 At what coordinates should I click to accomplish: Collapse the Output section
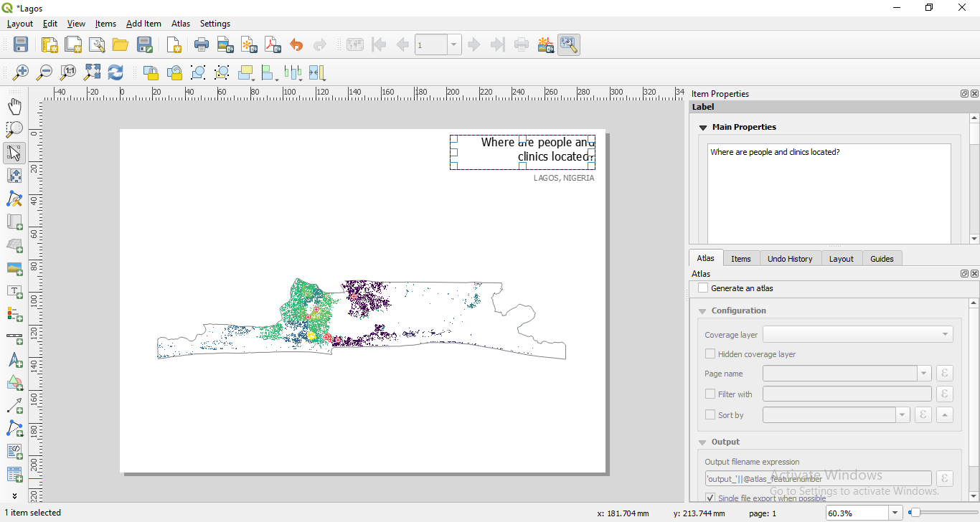tap(702, 442)
